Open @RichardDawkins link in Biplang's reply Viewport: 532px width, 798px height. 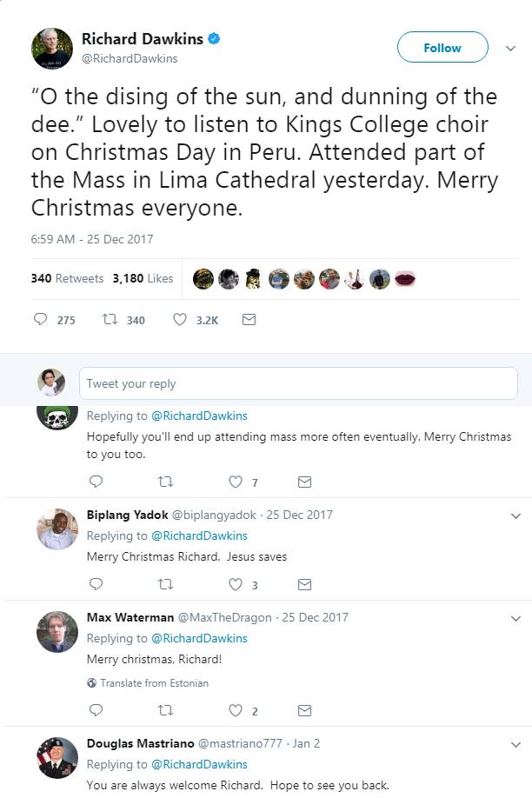point(199,535)
